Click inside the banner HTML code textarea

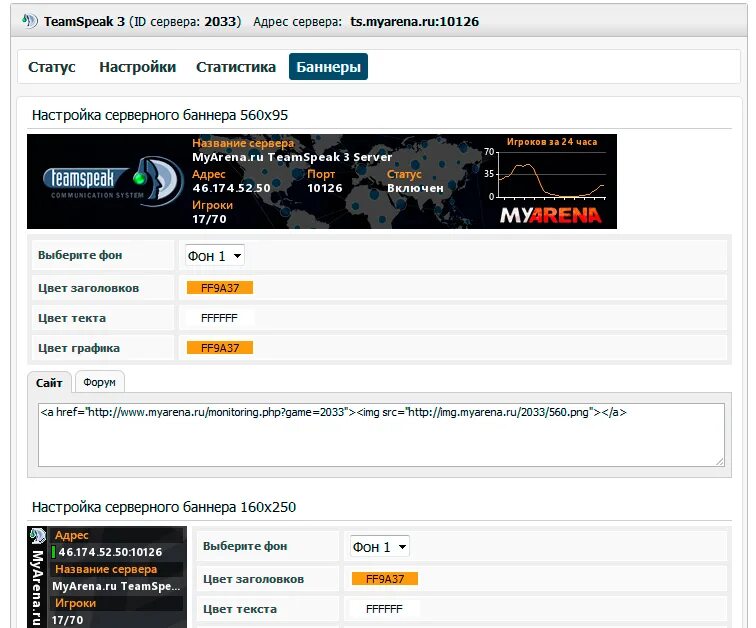[x=381, y=435]
